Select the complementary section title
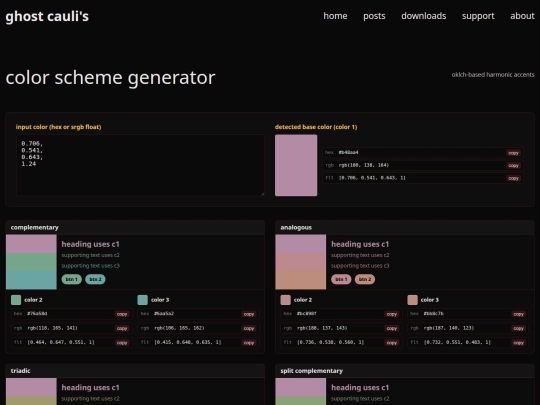Image resolution: width=540 pixels, height=405 pixels. tap(34, 227)
